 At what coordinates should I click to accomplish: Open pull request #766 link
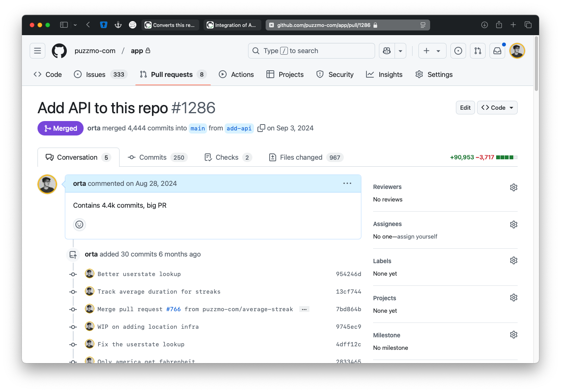pyautogui.click(x=173, y=309)
